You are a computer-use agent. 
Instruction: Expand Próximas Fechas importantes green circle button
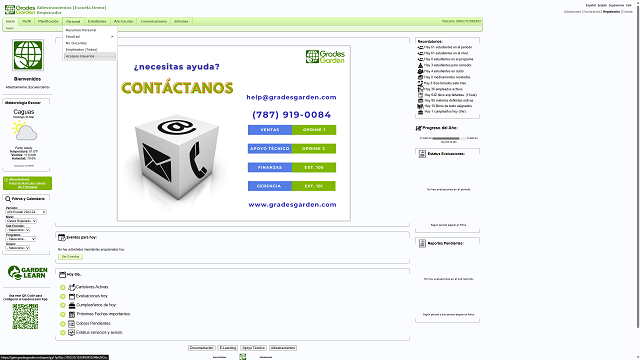click(x=62, y=315)
